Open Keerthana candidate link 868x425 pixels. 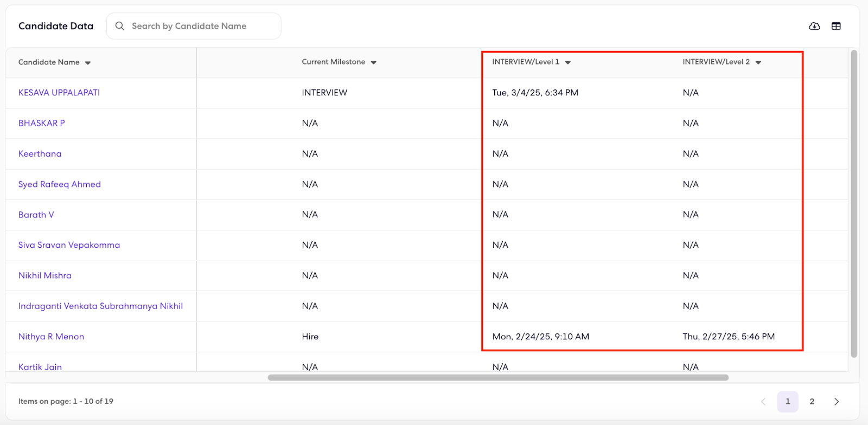40,154
